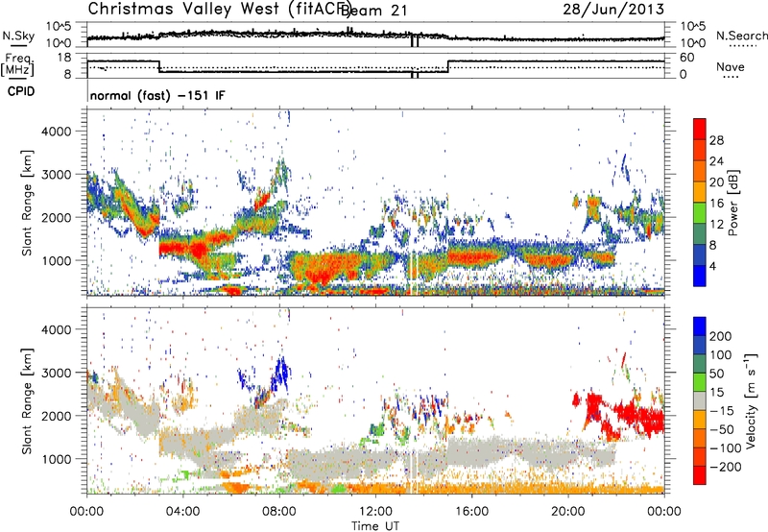Click the 1000 range tick of the power panel
Screen dimensions: 768x532
pos(56,260)
